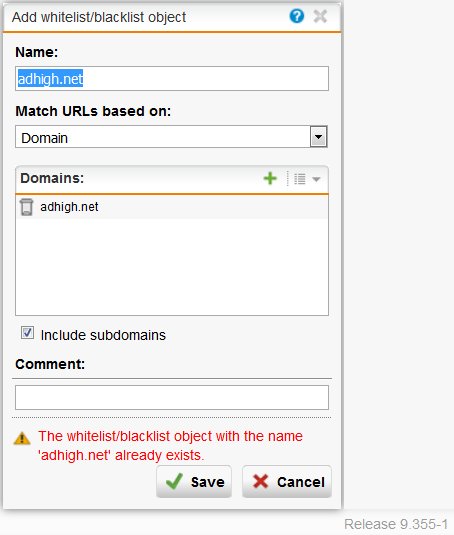454x535 pixels.
Task: Click the Domains panel header
Action: click(172, 179)
